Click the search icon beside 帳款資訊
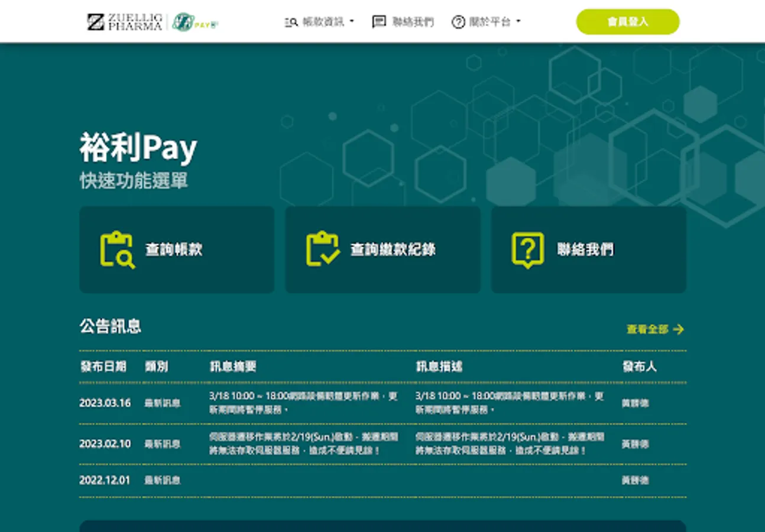Screen dimensions: 765x532 pos(291,22)
